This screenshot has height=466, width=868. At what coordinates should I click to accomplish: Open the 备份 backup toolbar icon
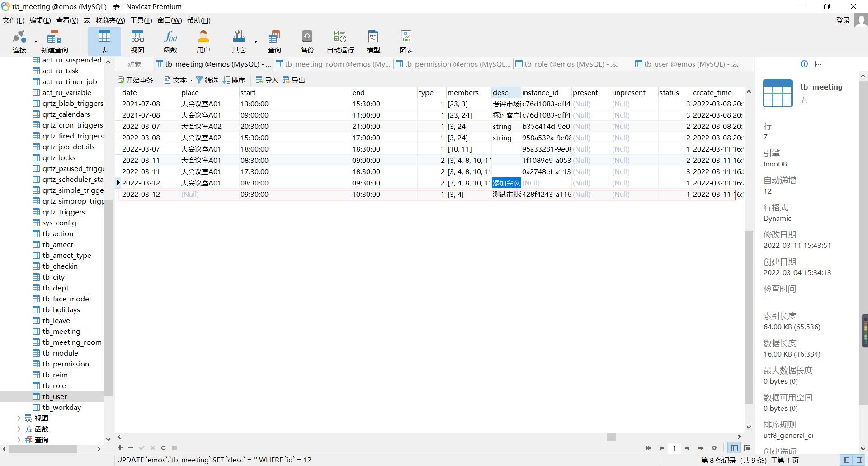[x=307, y=42]
